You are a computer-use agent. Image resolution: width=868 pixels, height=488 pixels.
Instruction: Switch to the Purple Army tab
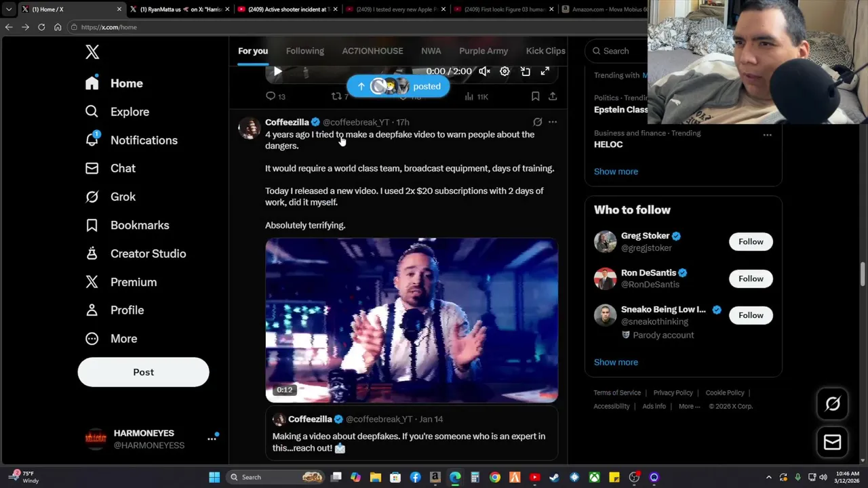(x=484, y=51)
